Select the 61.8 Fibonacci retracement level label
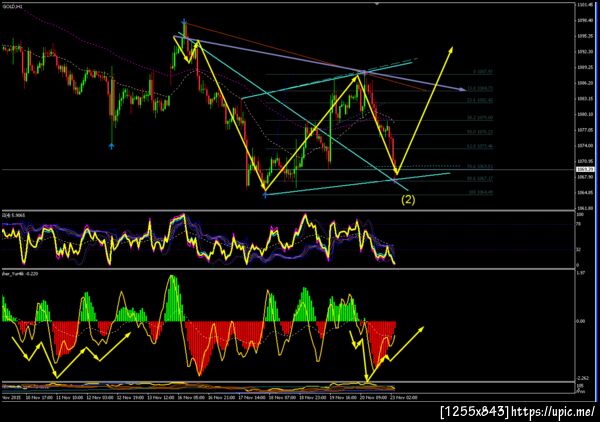 click(479, 146)
